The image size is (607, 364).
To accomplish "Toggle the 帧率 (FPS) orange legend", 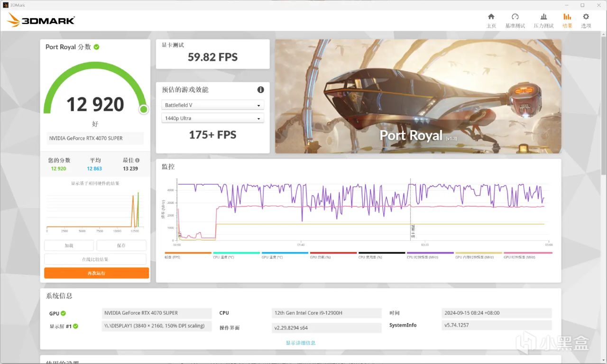I will pos(188,255).
